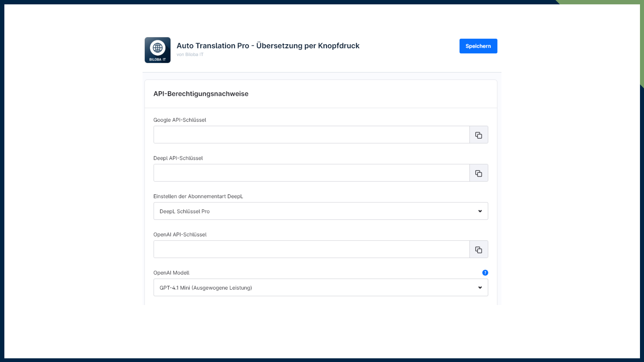Select the Google API-Schlüssel input field
644x362 pixels.
(x=311, y=134)
